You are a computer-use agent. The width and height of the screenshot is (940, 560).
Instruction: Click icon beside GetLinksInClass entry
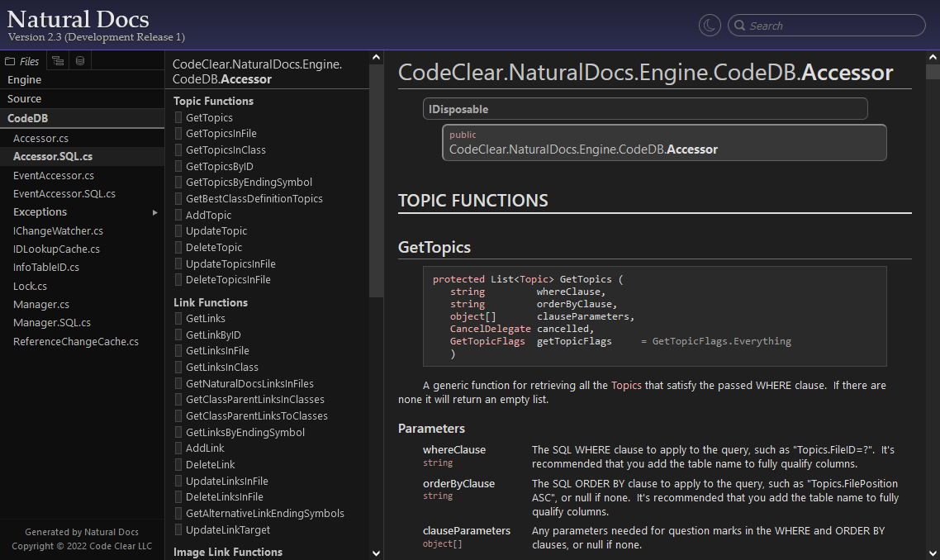click(178, 367)
